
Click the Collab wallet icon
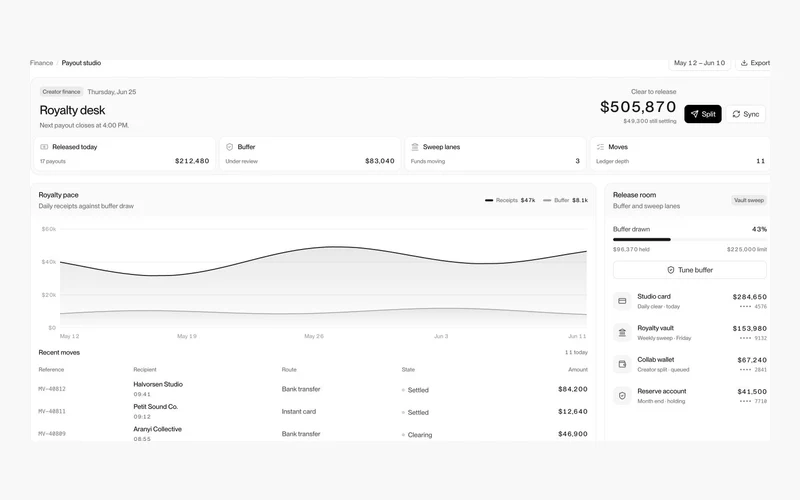pyautogui.click(x=622, y=364)
